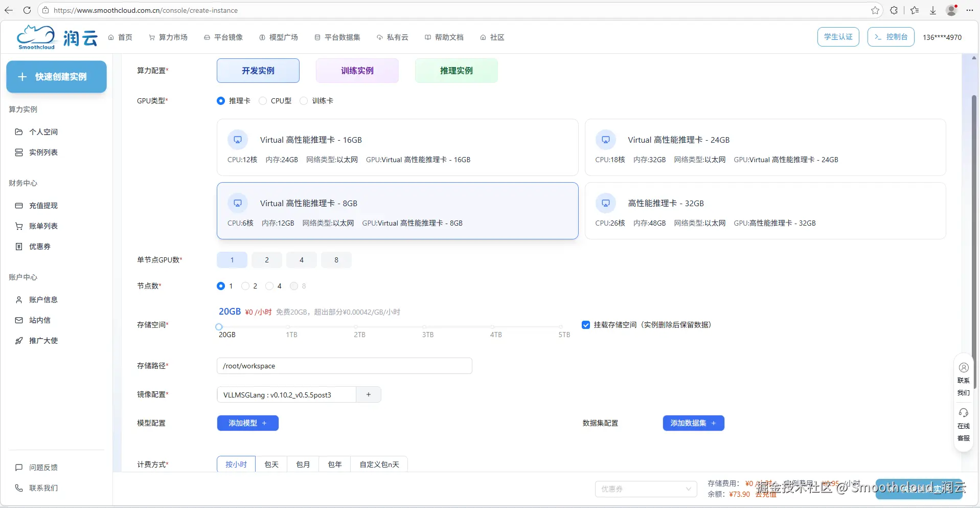Screen dimensions: 980x508
Task: Toggle the 挂载存储空间 checkbox
Action: point(586,325)
